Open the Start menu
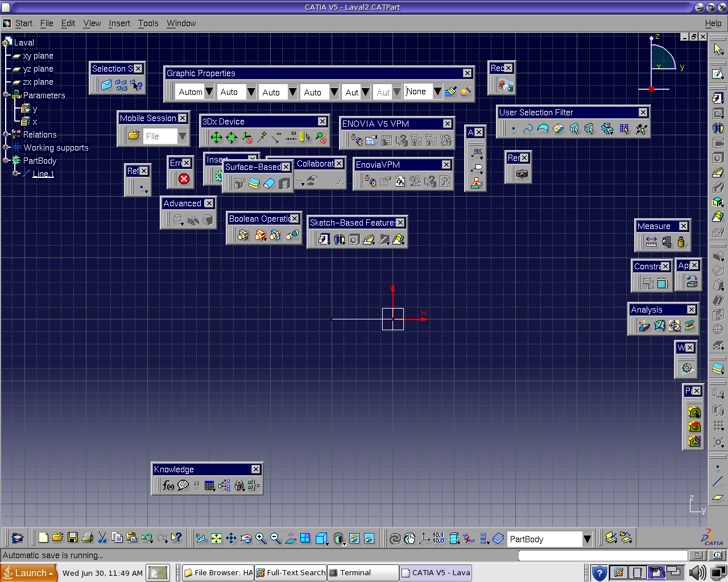 pyautogui.click(x=24, y=23)
